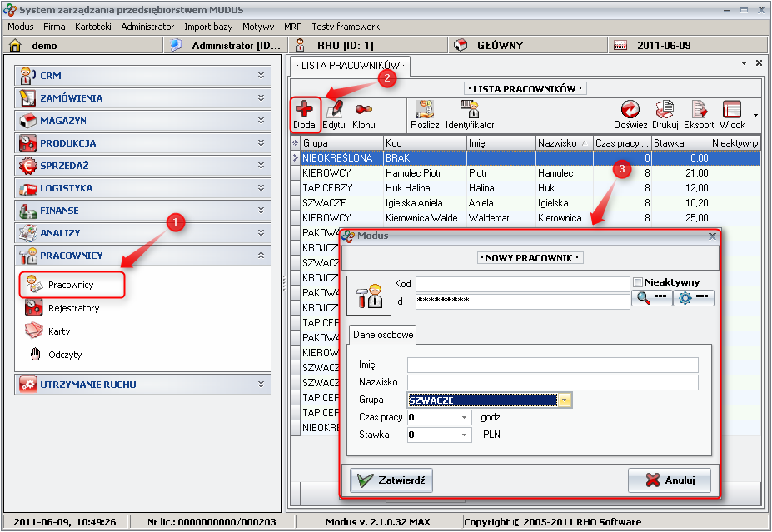Refresh the list with Odśwież icon
The image size is (772, 532).
coord(630,109)
